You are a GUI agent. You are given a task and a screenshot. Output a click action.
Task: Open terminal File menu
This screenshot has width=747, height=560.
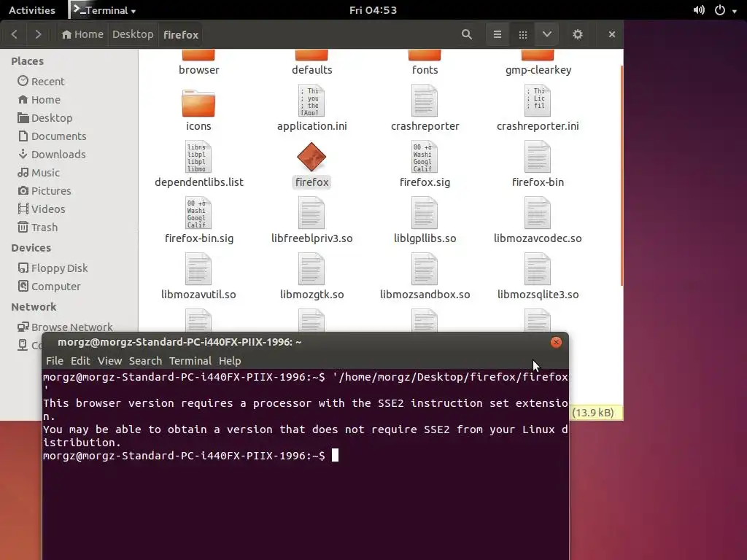pos(54,361)
